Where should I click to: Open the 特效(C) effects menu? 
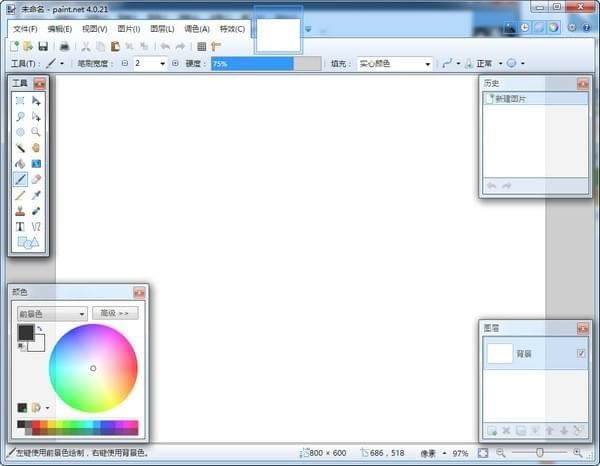coord(232,28)
